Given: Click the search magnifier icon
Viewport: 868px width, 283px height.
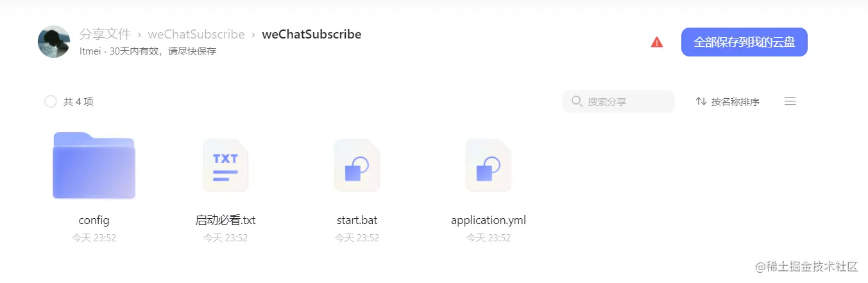Looking at the screenshot, I should 577,101.
